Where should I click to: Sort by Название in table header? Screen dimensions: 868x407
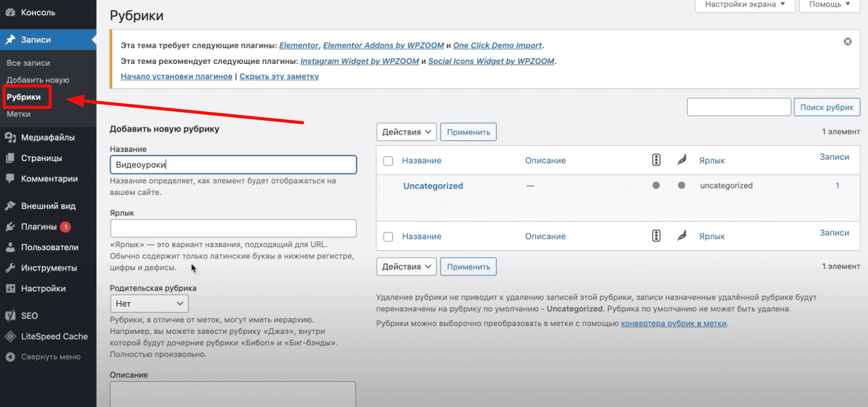[x=421, y=161]
